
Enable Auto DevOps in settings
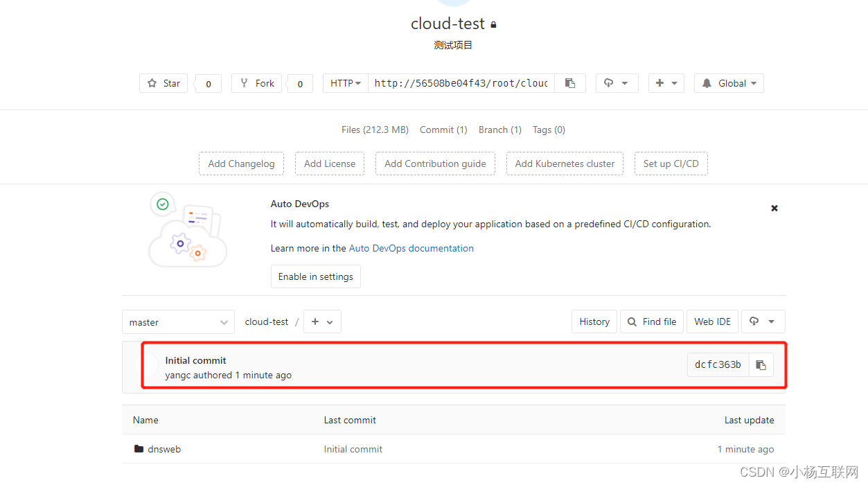pos(315,276)
